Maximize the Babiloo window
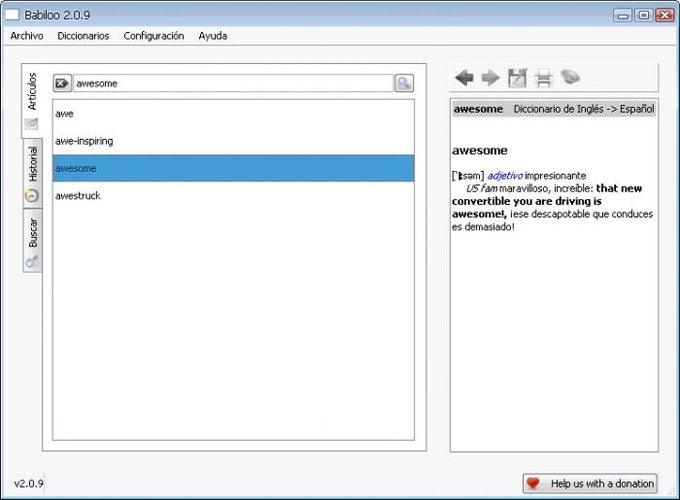This screenshot has width=680, height=500. tap(644, 15)
